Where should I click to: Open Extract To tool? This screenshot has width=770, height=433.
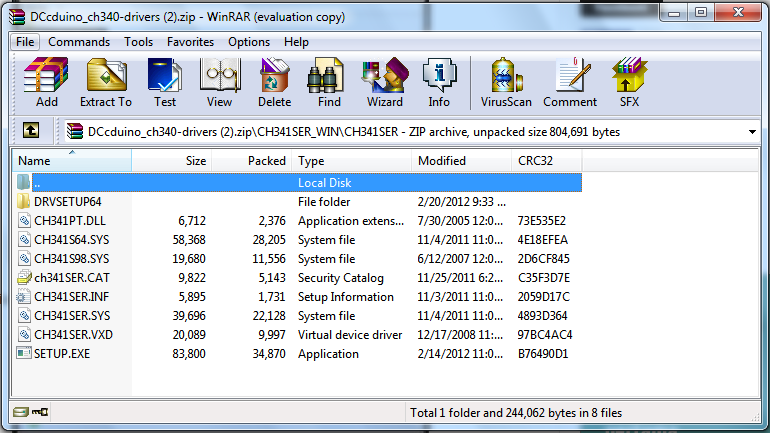(106, 75)
